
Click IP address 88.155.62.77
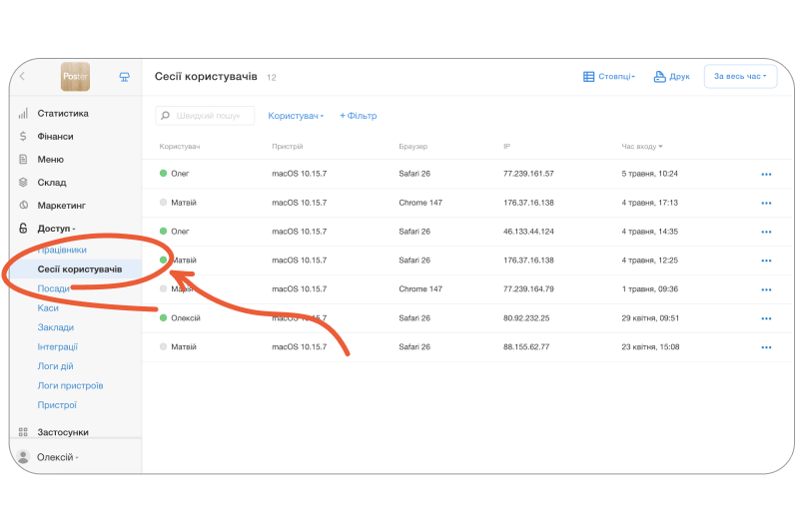[526, 346]
